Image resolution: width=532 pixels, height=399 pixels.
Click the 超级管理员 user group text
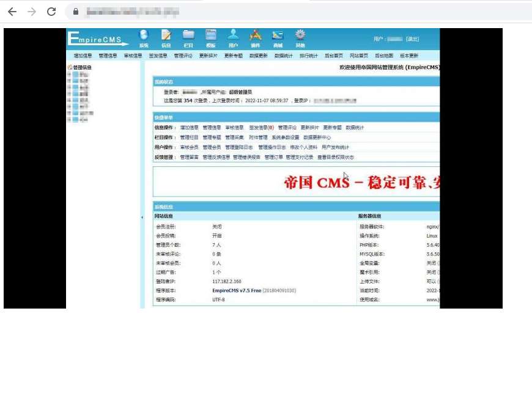(x=240, y=92)
